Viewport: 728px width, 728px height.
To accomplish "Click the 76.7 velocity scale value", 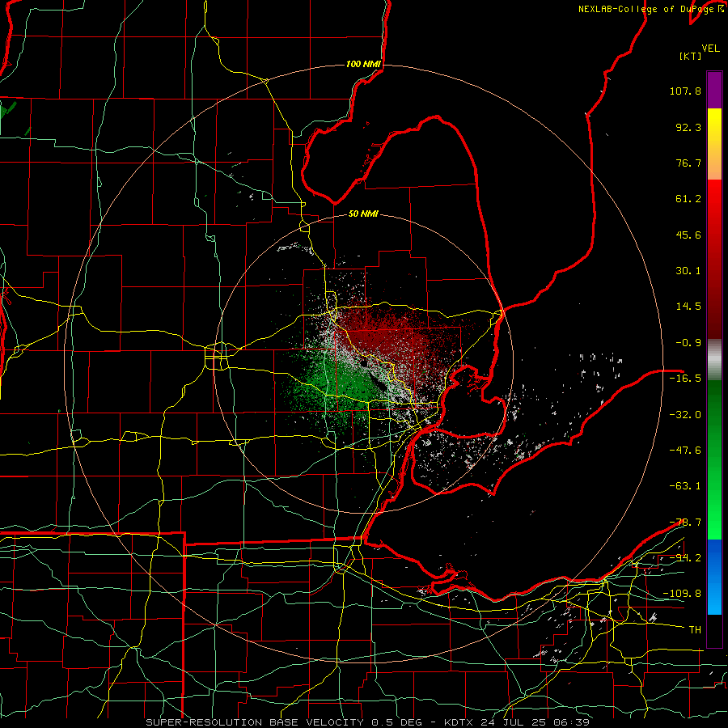I will coord(688,163).
